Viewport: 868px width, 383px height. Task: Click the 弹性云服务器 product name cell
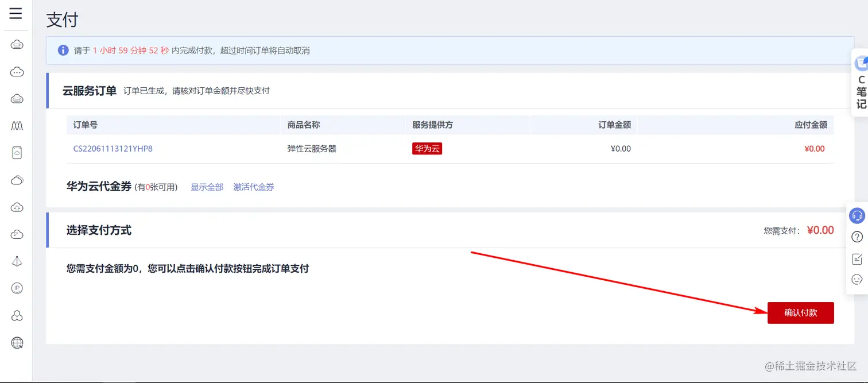click(312, 149)
